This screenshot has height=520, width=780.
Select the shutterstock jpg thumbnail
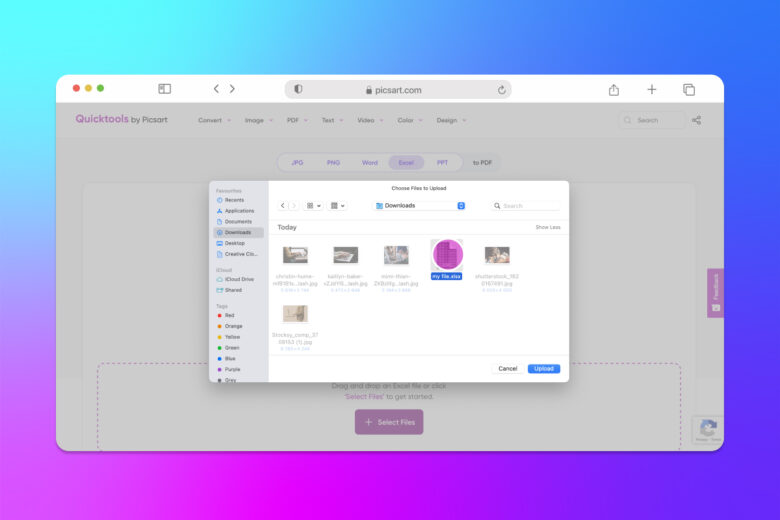[497, 255]
